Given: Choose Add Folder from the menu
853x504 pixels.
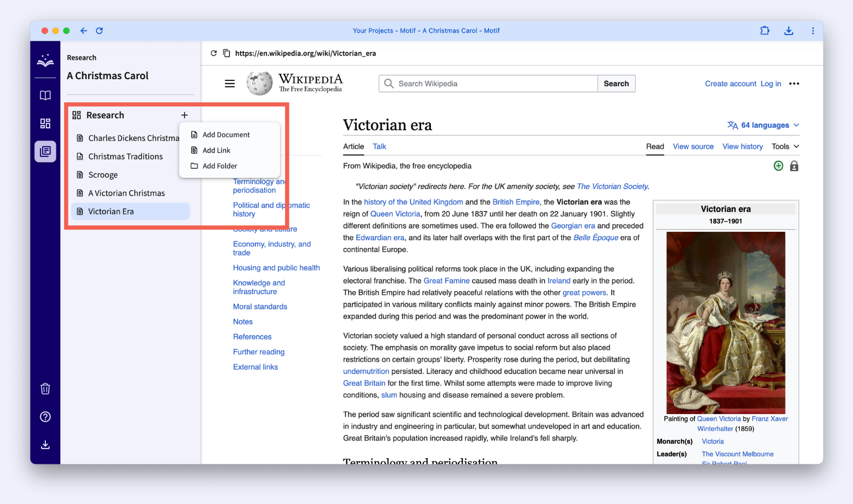Looking at the screenshot, I should (x=230, y=166).
